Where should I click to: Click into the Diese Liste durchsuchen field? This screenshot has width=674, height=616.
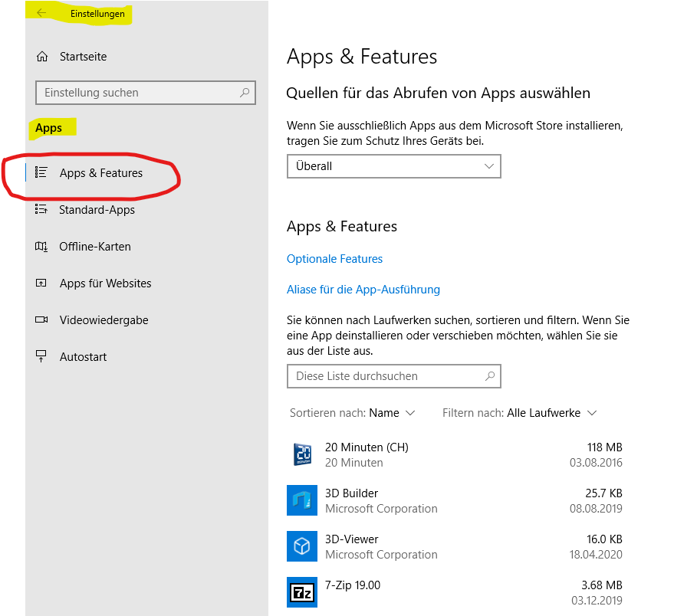(393, 376)
